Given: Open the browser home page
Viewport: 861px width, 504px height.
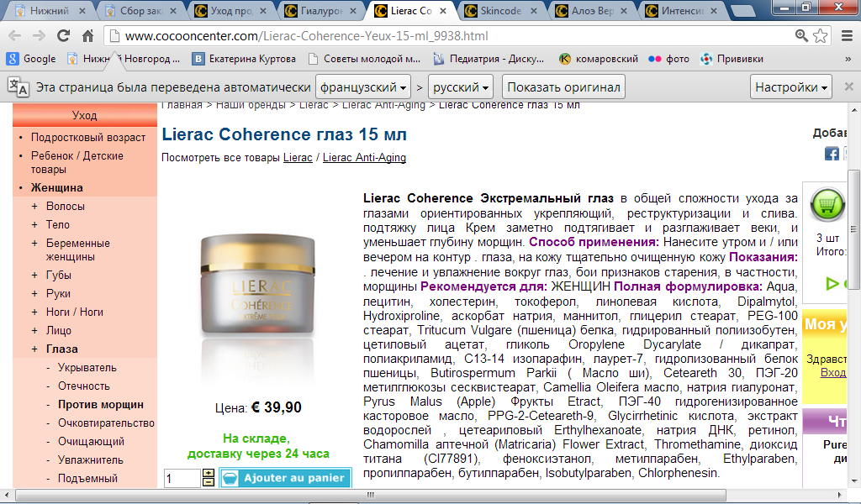Looking at the screenshot, I should (x=87, y=36).
